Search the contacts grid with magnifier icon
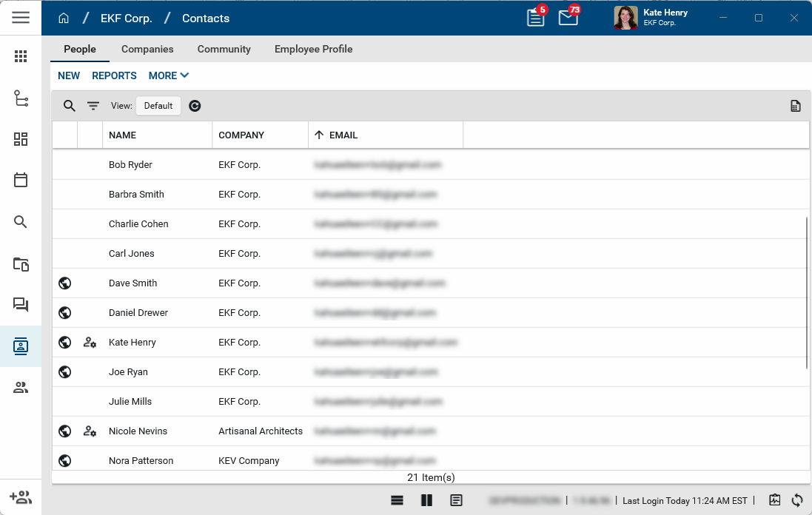 click(69, 106)
